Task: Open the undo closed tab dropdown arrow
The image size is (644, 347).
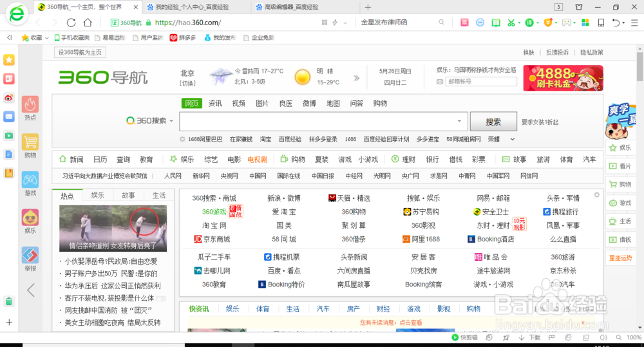Action: 623,23
